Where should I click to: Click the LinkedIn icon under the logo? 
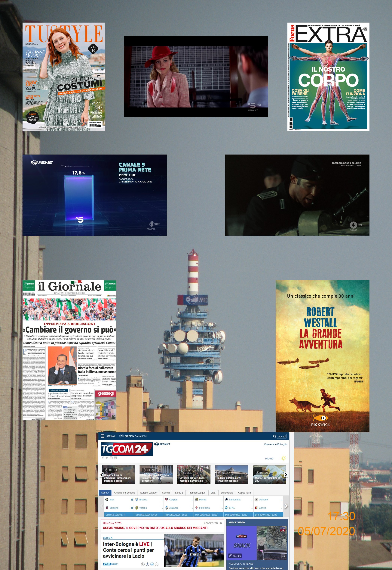(115, 458)
